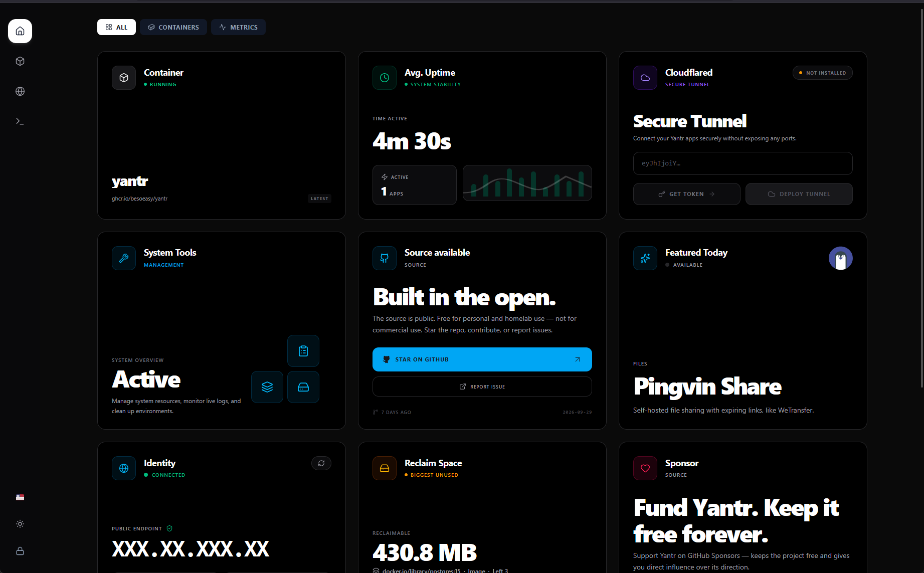Click the lock icon in sidebar
924x573 pixels.
point(20,551)
